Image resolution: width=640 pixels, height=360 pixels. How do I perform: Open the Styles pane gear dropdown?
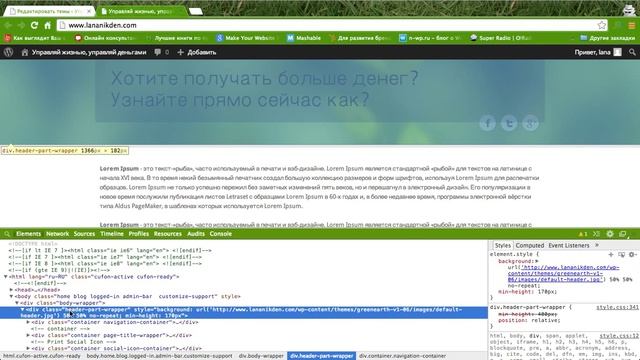point(632,254)
